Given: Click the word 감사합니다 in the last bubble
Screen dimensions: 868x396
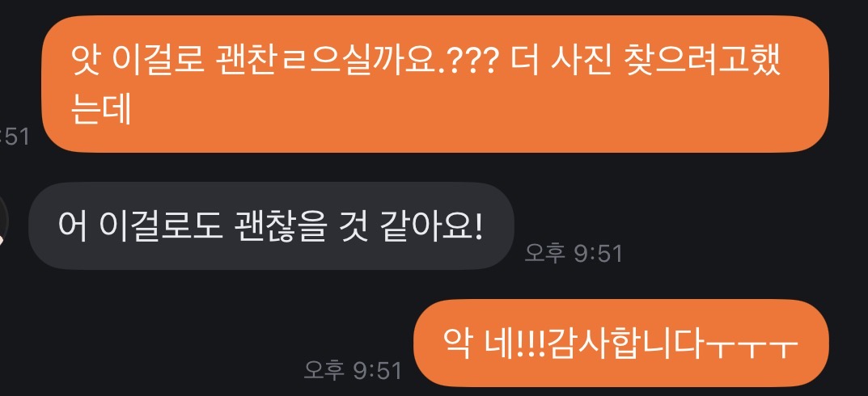Looking at the screenshot, I should 627,343.
